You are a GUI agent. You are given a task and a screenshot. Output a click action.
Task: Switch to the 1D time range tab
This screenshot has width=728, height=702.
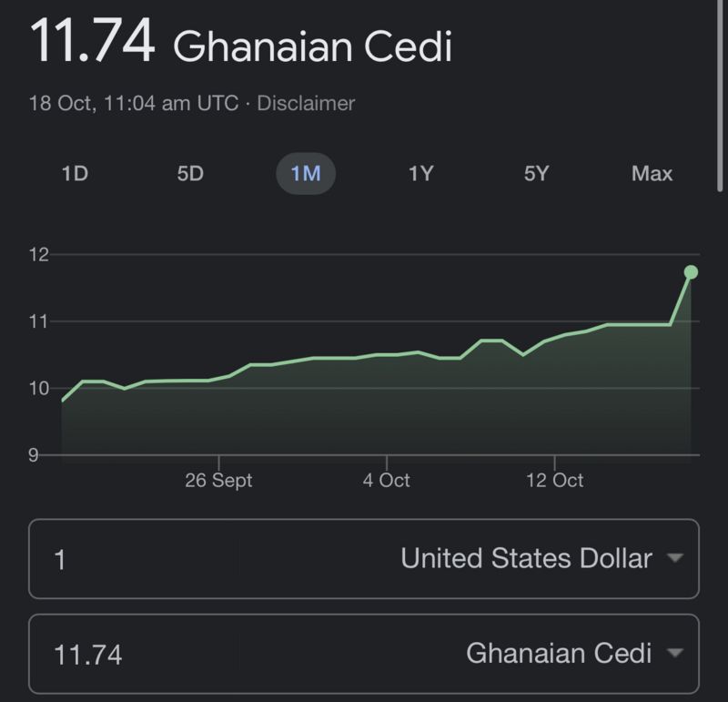pyautogui.click(x=76, y=173)
